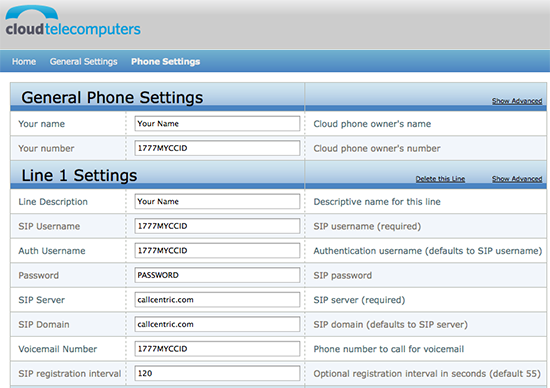Edit the SIP Server field

[x=217, y=300]
